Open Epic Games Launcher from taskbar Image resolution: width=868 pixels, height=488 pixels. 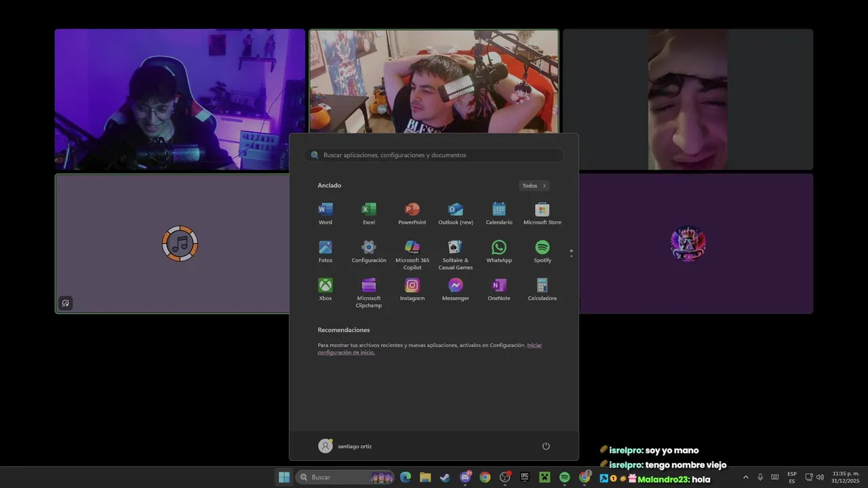pyautogui.click(x=525, y=477)
